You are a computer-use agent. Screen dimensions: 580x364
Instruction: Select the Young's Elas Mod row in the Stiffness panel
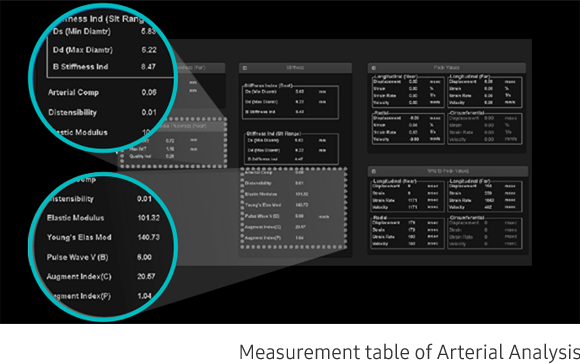(x=277, y=205)
